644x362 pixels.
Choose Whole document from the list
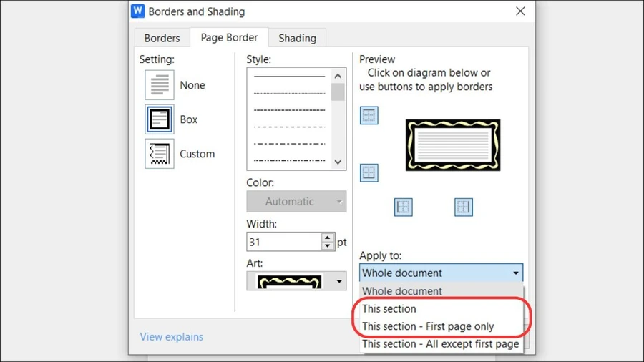point(441,291)
